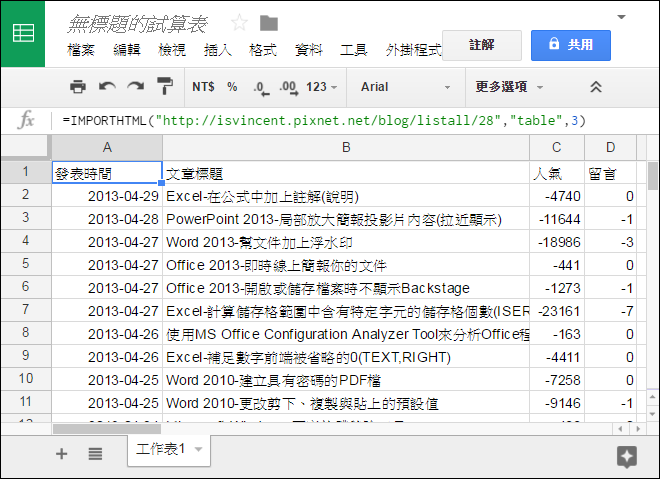Viewport: 660px width, 479px height.
Task: Select the Paint format tool
Action: pos(165,86)
